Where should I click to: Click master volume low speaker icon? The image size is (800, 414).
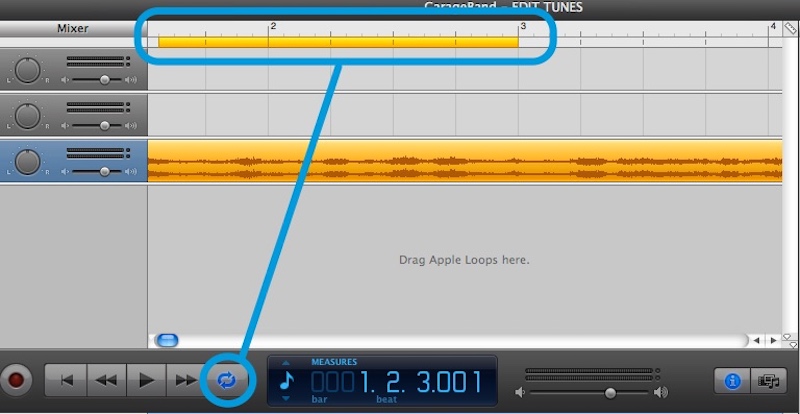(x=520, y=393)
